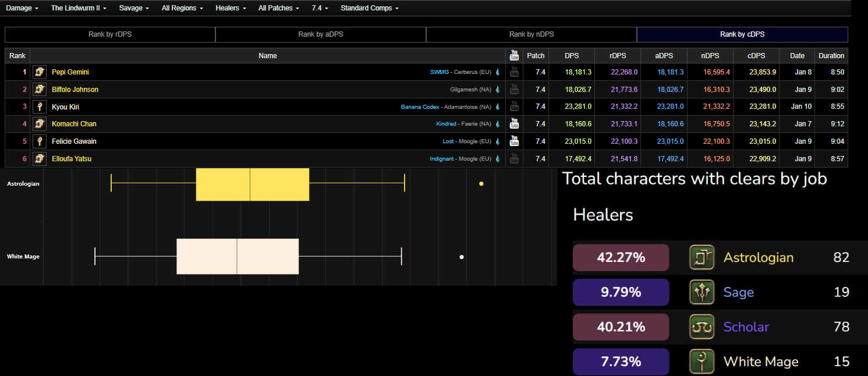Click Astrologian job icon for Pepi Gemini
The height and width of the screenshot is (376, 868).
pyautogui.click(x=40, y=72)
